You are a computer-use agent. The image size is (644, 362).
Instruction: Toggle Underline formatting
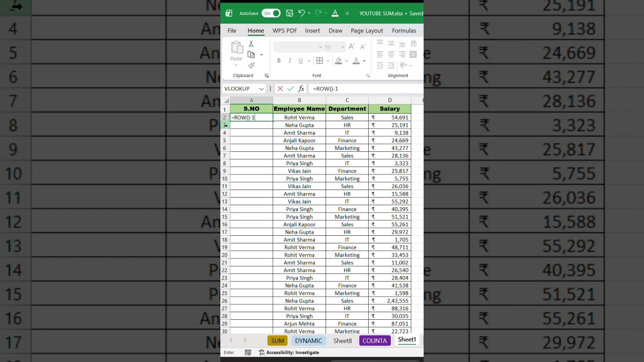[x=301, y=61]
